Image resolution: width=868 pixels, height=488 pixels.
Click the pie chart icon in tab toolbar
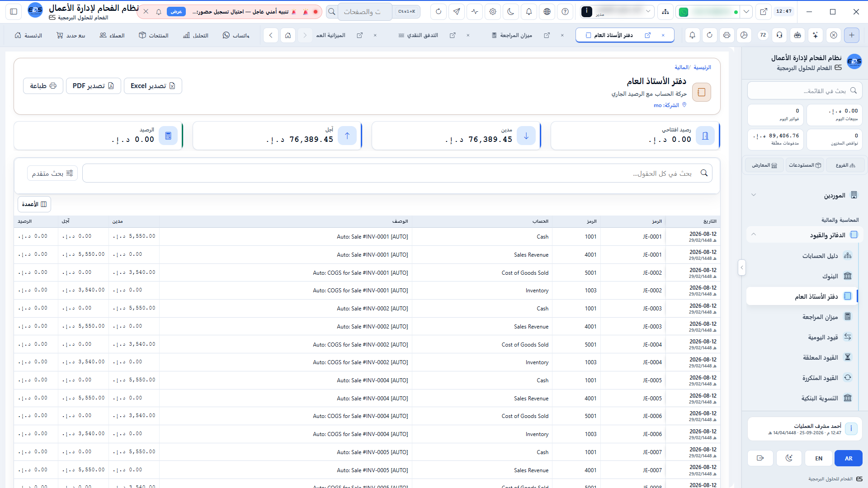744,35
